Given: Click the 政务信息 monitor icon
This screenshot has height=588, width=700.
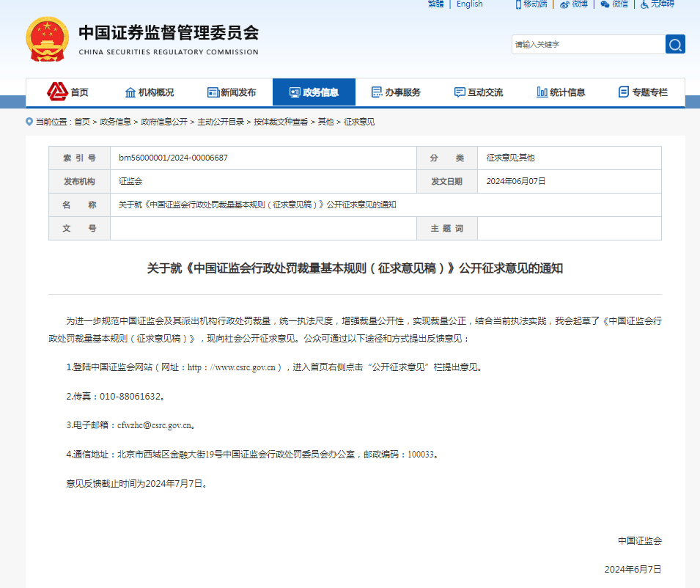Looking at the screenshot, I should (x=295, y=92).
